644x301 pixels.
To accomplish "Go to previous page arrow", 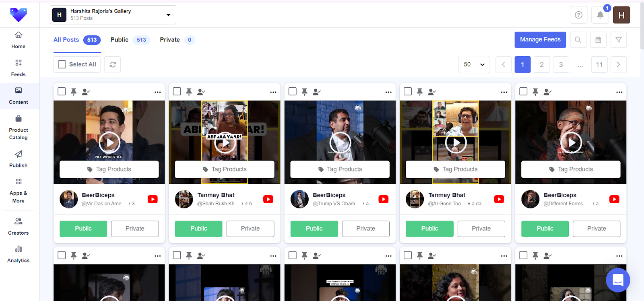I will tap(503, 64).
